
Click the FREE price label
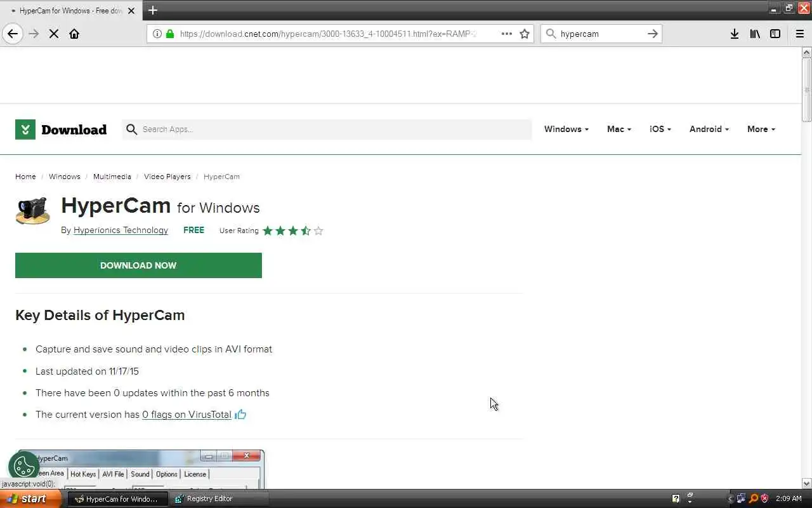coord(193,231)
